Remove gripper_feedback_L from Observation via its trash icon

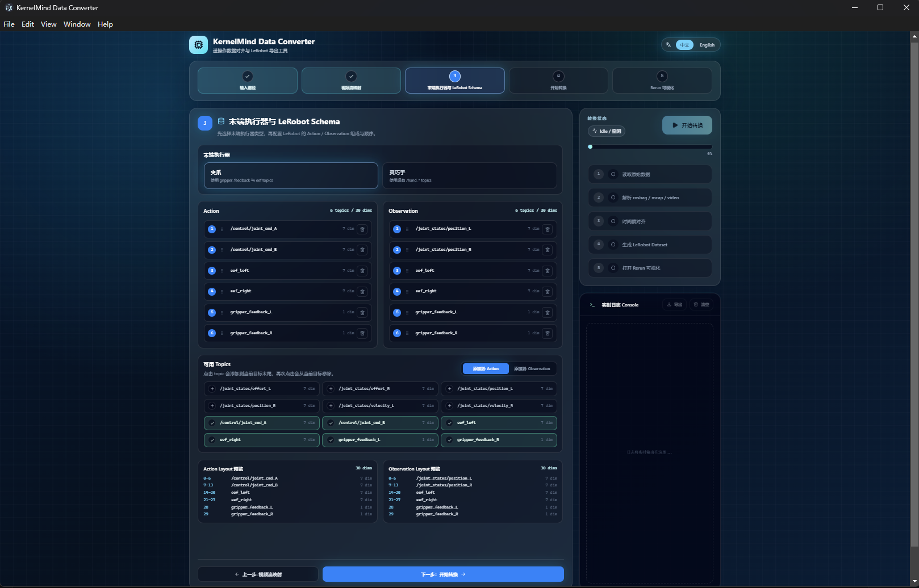[x=548, y=313]
